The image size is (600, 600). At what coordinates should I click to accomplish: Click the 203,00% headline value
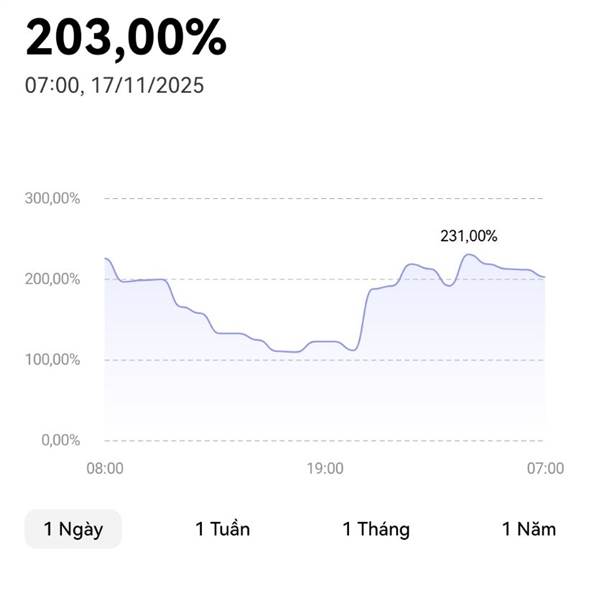126,39
